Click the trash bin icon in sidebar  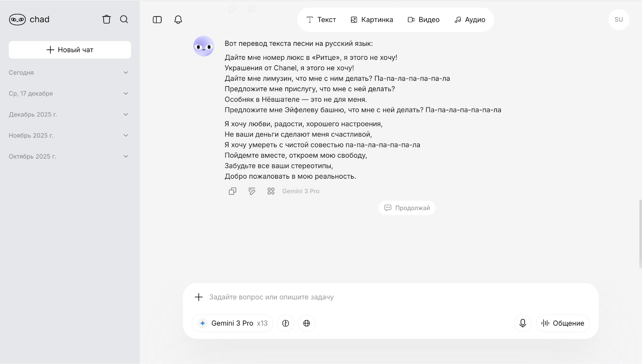[106, 19]
